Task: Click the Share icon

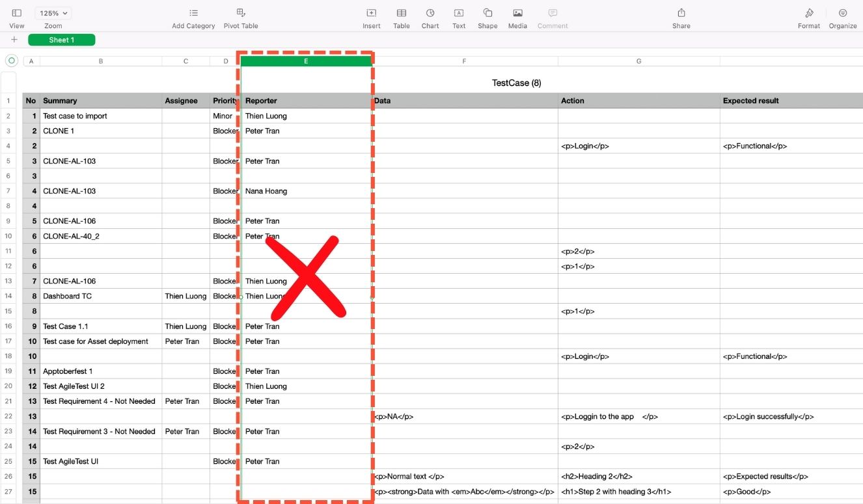Action: coord(681,14)
